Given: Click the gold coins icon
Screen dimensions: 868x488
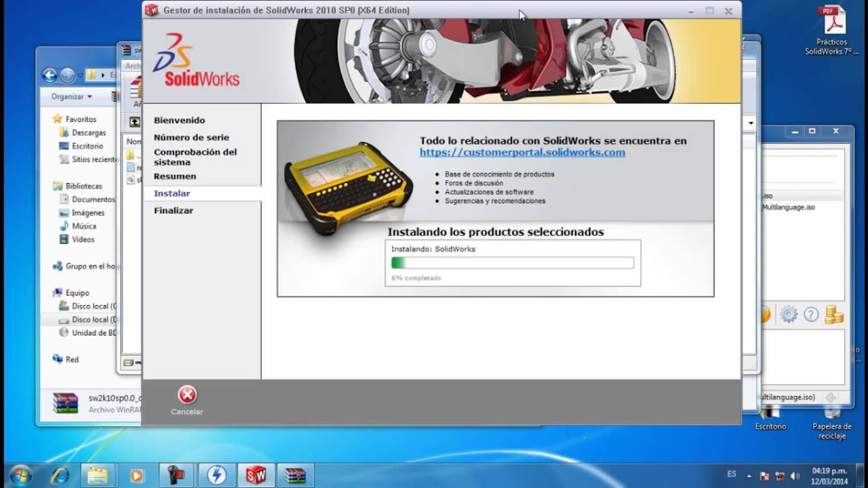Looking at the screenshot, I should tap(833, 314).
